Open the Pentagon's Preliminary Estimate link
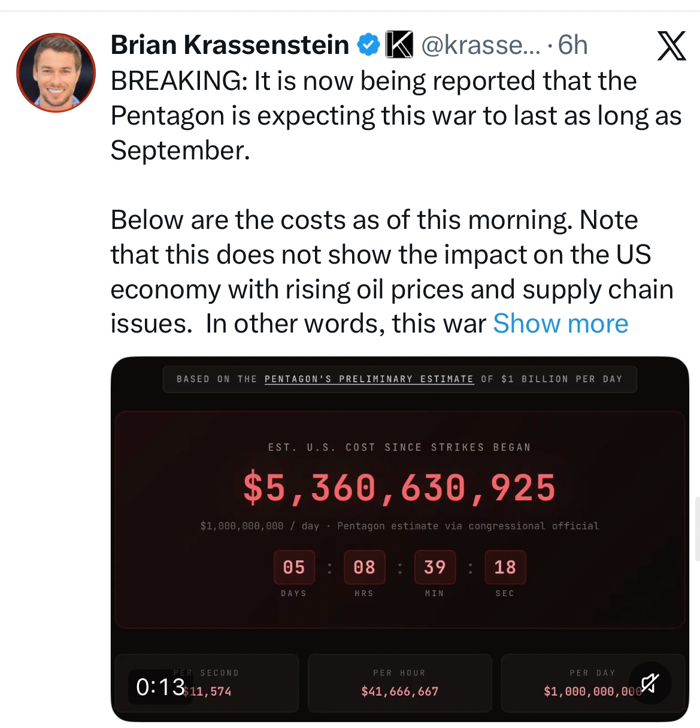 (369, 379)
